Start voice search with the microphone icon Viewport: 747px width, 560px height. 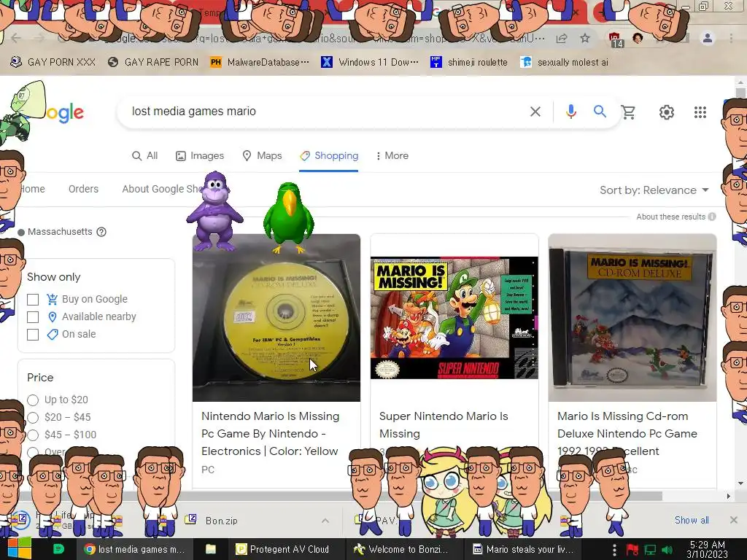coord(570,112)
